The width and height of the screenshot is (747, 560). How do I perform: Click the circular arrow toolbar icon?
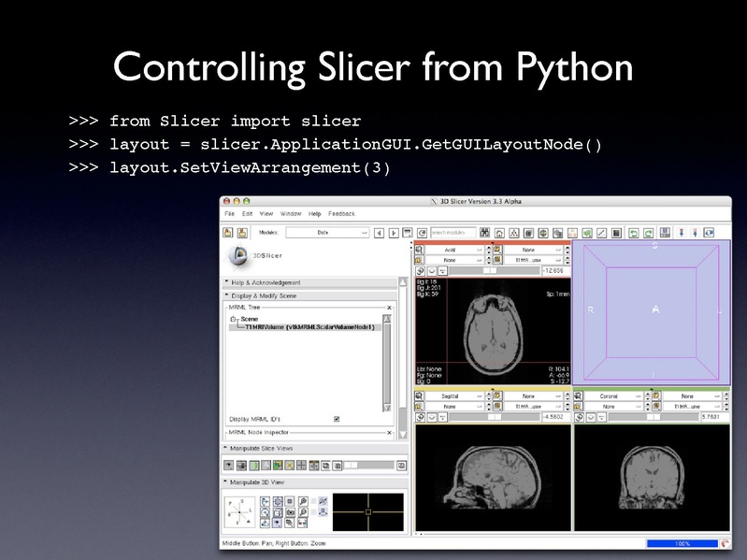710,233
